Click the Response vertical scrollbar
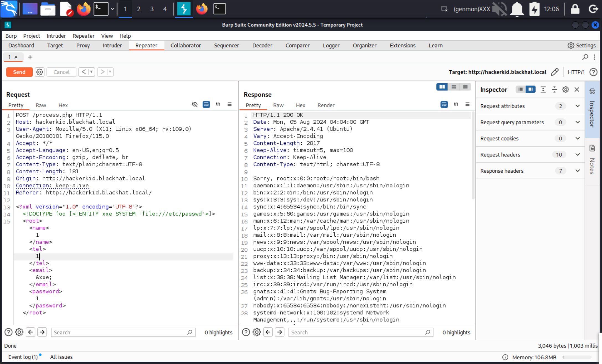The width and height of the screenshot is (602, 364). pos(473,156)
